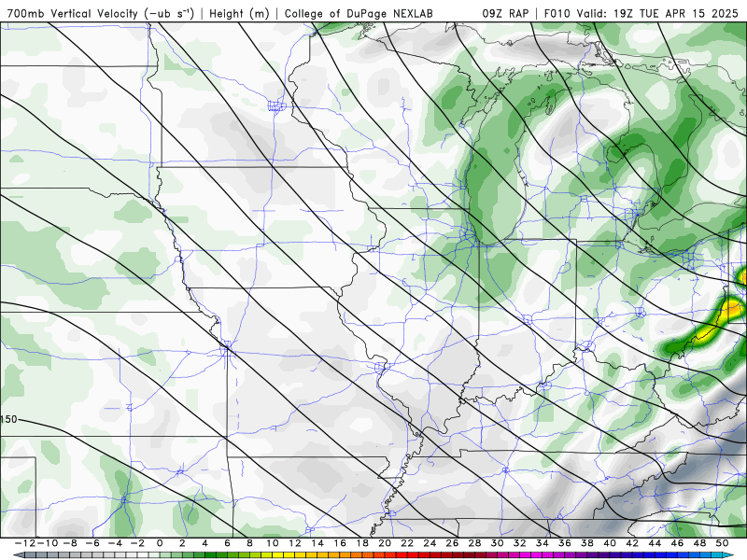The image size is (747, 560).
Task: Click the '0' color scale label
Action: [x=160, y=543]
